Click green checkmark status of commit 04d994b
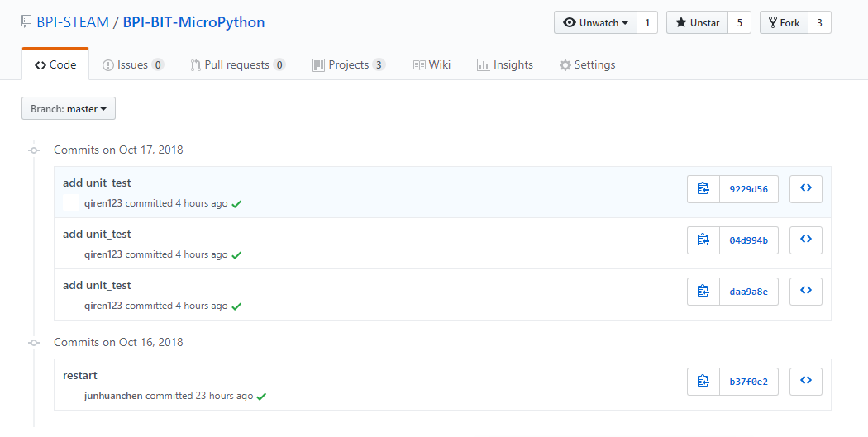This screenshot has width=868, height=437. click(x=236, y=255)
